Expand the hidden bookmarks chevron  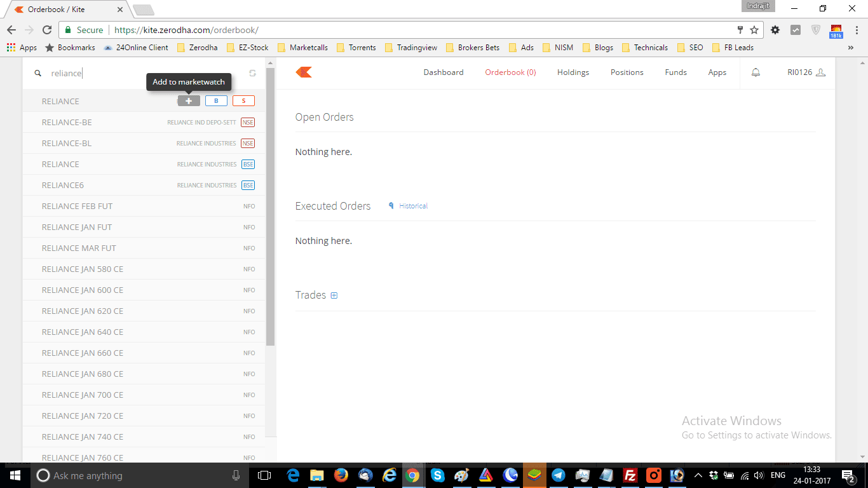coord(851,48)
